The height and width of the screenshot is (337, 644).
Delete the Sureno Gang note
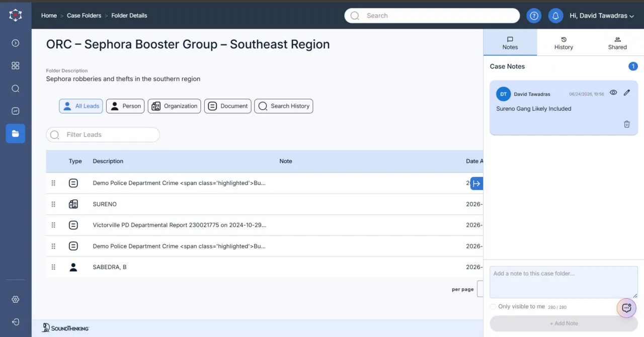627,124
